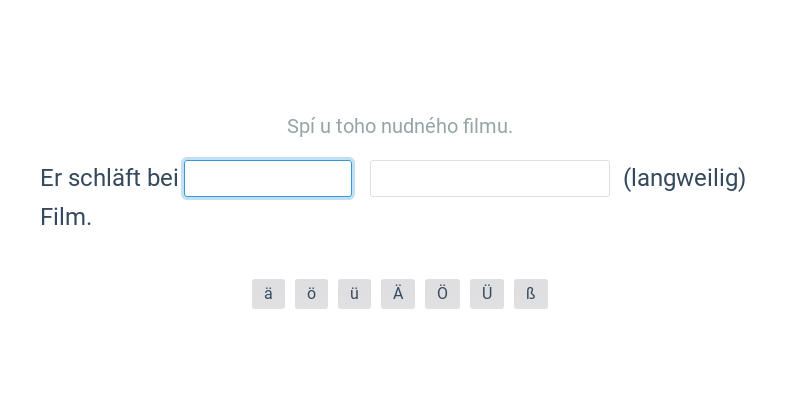Insert uppercase Ü special character
800x400 pixels.
click(487, 294)
